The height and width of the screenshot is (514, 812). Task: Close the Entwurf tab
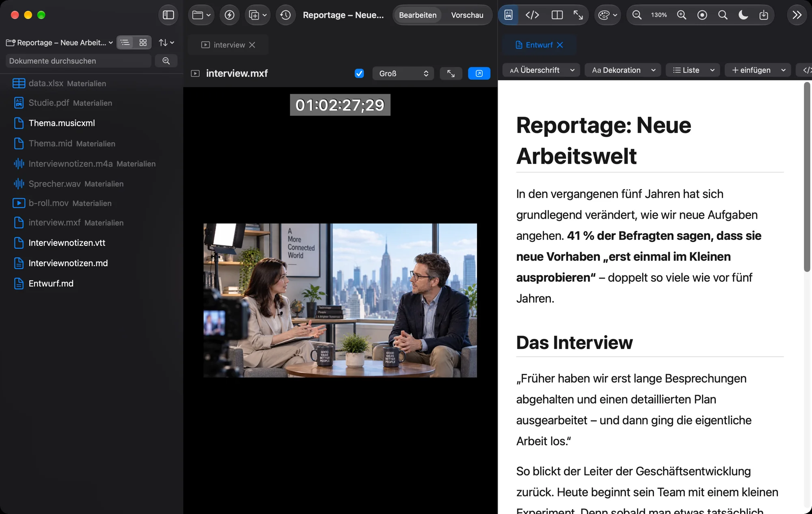click(560, 45)
